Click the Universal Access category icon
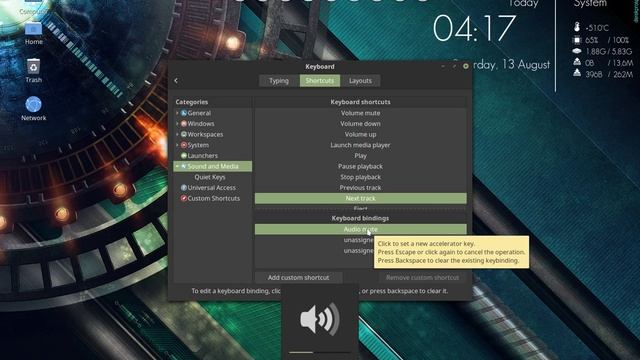The width and height of the screenshot is (640, 360). tap(184, 188)
